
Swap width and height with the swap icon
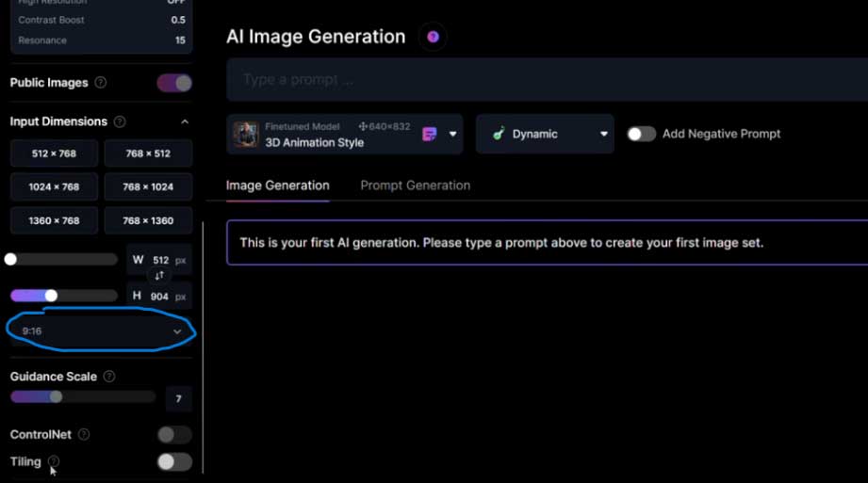[159, 276]
